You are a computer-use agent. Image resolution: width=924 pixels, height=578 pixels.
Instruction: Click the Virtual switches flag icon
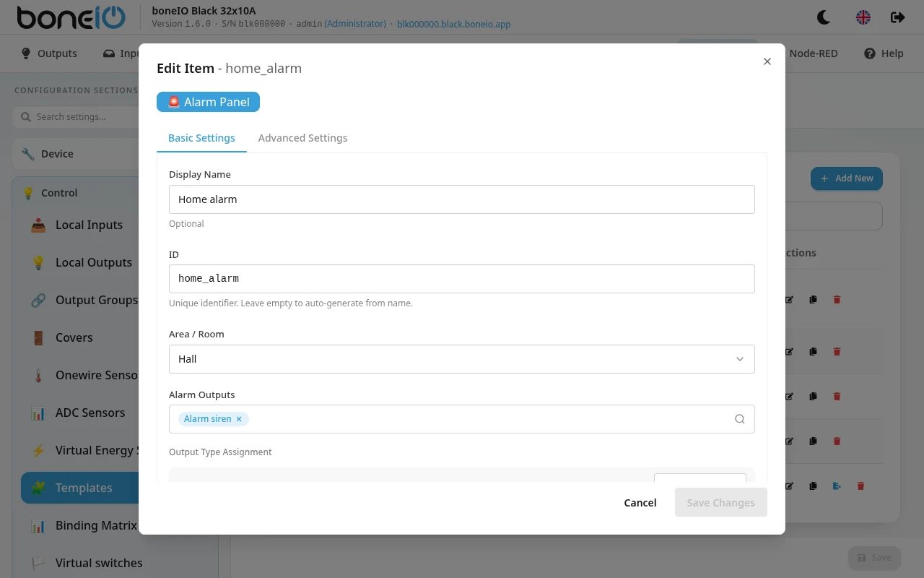click(x=38, y=563)
